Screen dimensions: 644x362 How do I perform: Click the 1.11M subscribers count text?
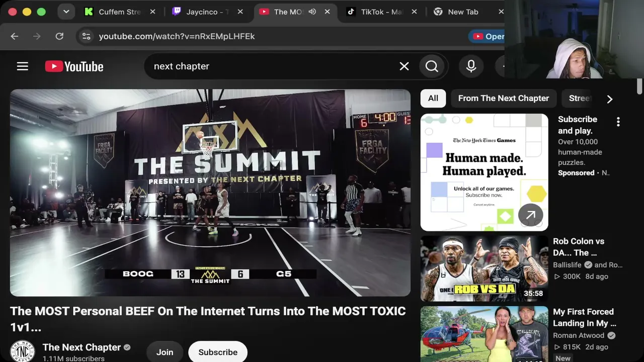[73, 358]
